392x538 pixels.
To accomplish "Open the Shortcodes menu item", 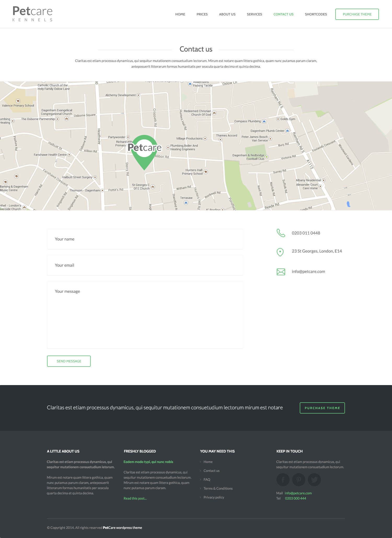I will pyautogui.click(x=316, y=14).
